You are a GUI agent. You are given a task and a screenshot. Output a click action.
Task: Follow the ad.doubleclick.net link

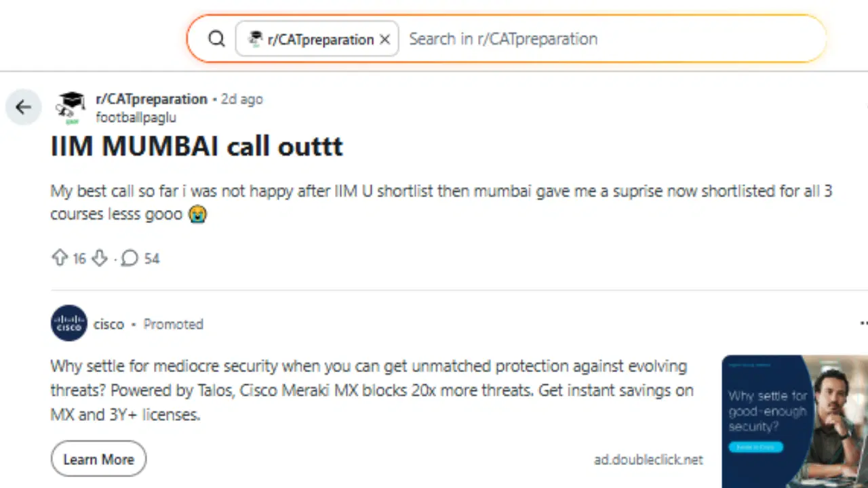tap(648, 460)
